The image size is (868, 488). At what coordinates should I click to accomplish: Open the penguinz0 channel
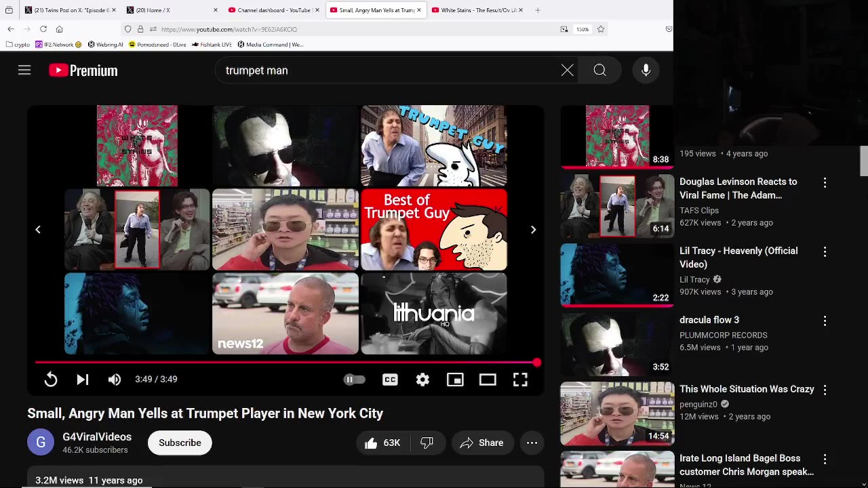698,404
